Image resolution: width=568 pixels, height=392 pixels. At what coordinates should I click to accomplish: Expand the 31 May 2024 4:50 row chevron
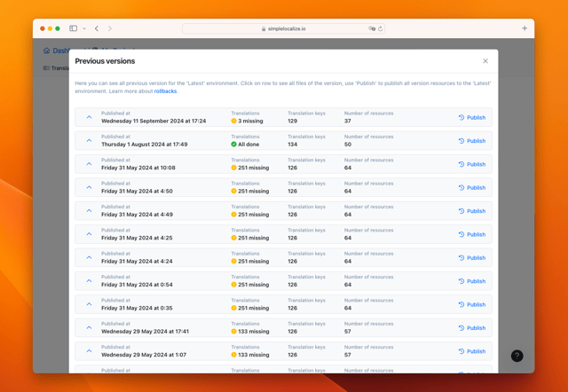(x=89, y=187)
